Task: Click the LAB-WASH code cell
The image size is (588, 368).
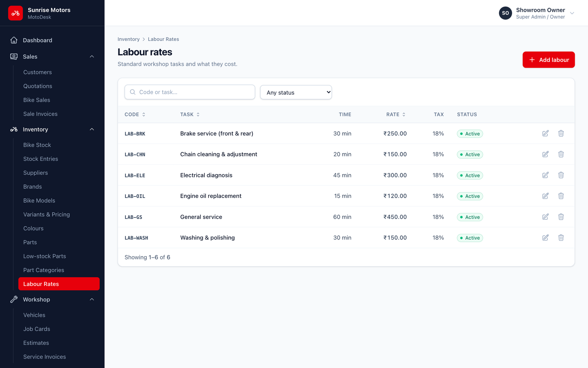Action: point(136,238)
